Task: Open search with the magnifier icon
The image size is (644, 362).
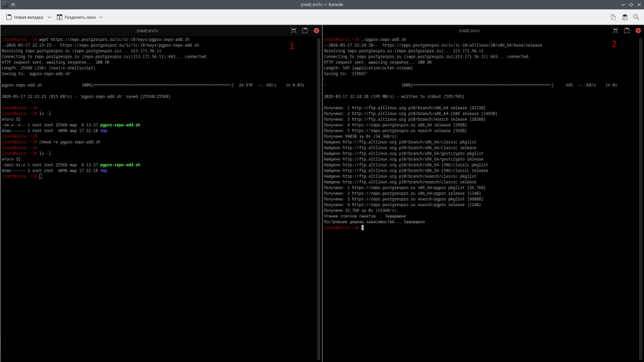Action: point(636,18)
